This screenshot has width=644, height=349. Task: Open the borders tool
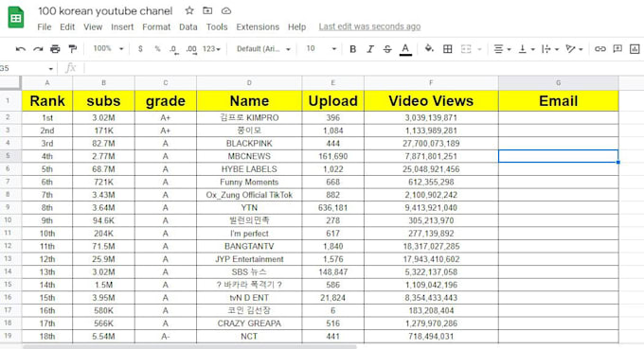click(x=448, y=49)
